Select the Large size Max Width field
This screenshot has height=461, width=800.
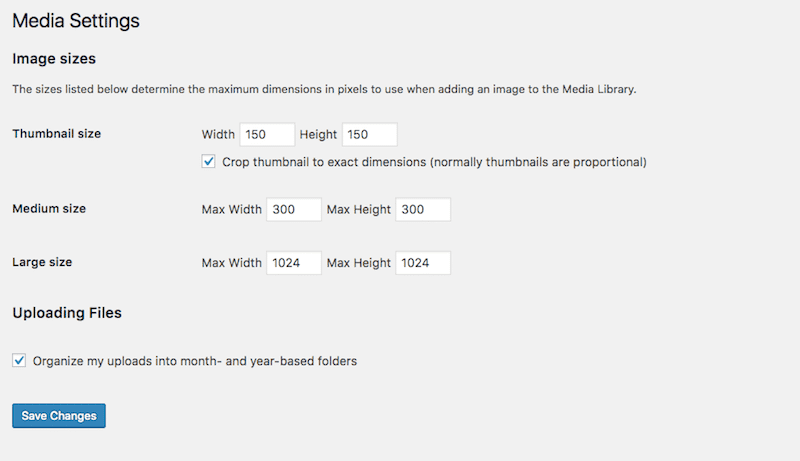(293, 262)
